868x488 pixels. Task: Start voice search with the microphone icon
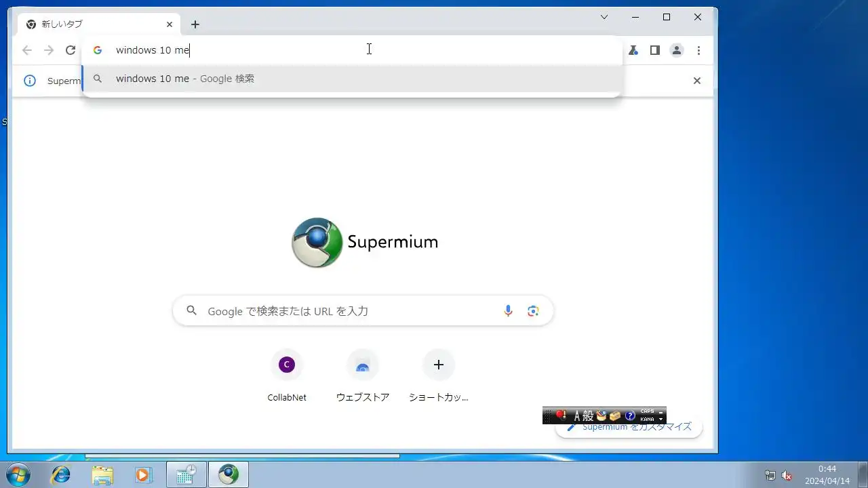tap(508, 311)
